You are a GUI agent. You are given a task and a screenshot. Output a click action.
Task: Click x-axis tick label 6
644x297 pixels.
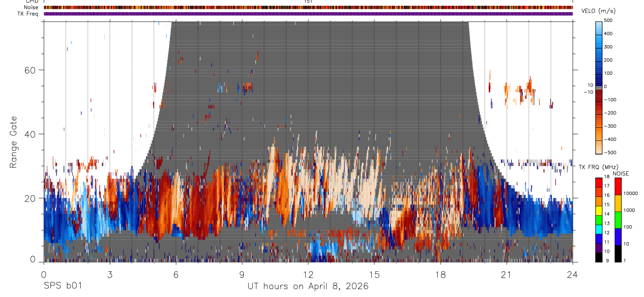pos(176,274)
